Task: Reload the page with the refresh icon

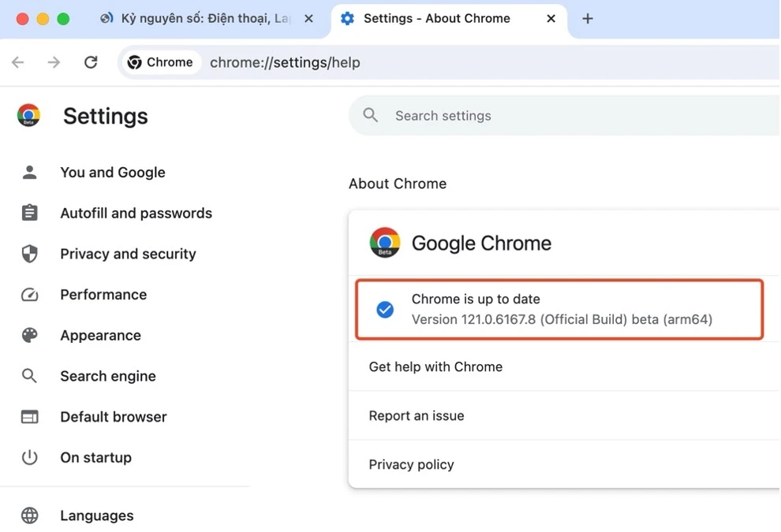Action: pos(91,61)
